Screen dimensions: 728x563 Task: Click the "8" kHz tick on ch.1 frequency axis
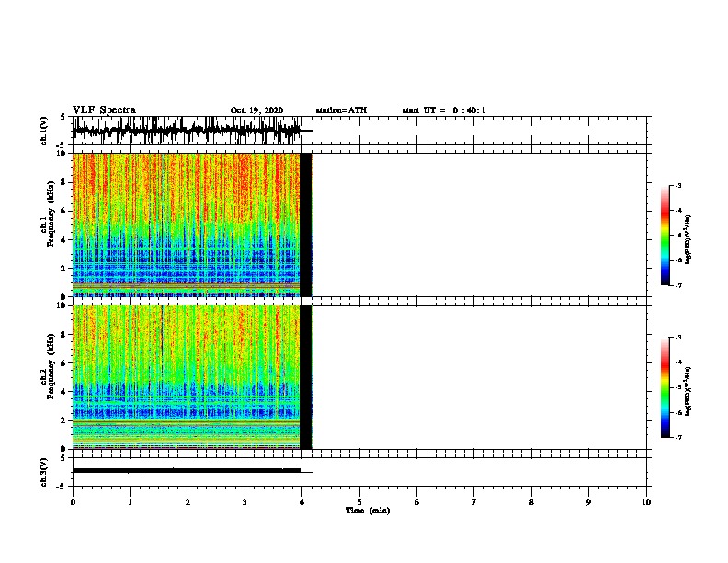pos(63,182)
